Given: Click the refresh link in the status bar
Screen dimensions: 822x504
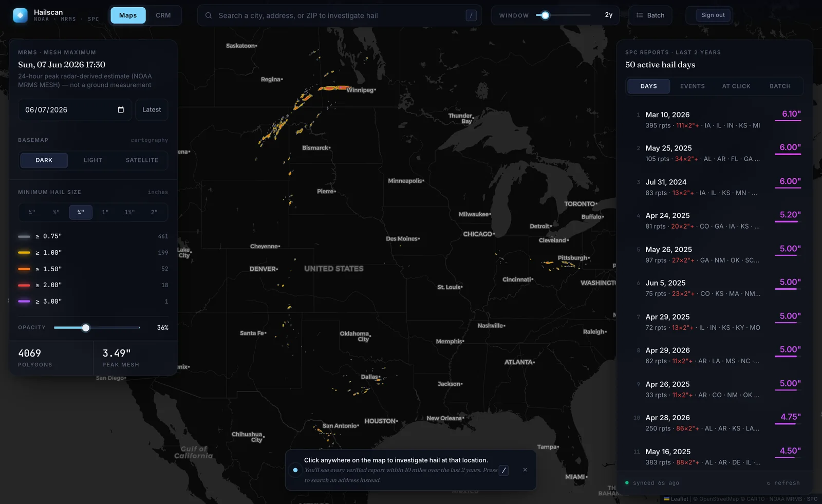Looking at the screenshot, I should 783,483.
